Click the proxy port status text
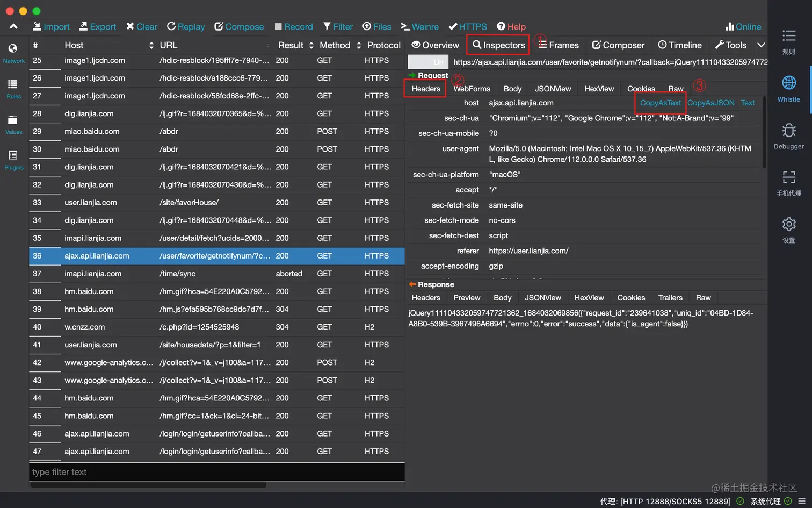This screenshot has width=812, height=508. tap(665, 501)
